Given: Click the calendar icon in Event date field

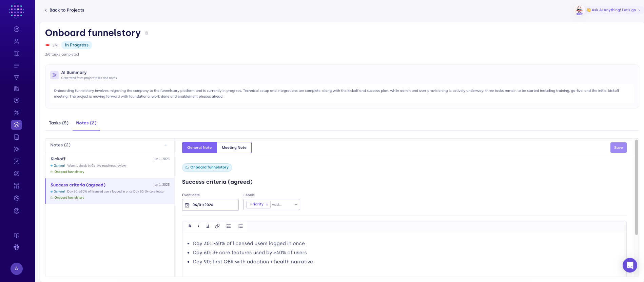Looking at the screenshot, I should point(187,205).
